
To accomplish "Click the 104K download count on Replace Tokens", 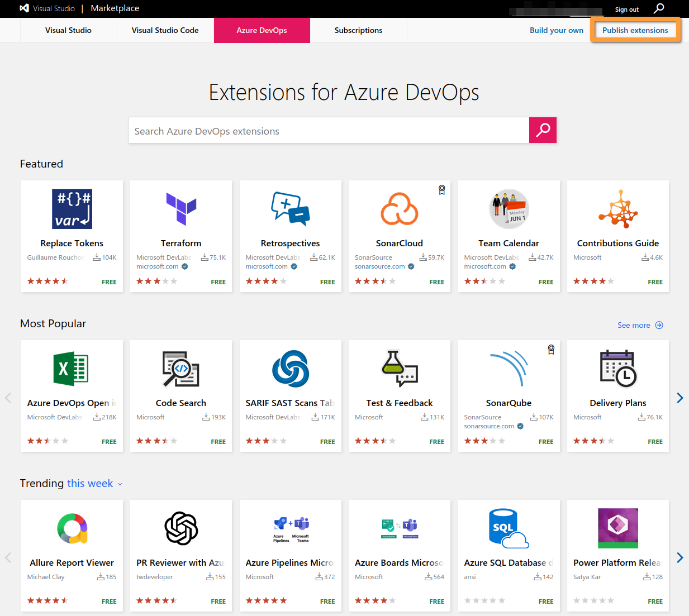I will point(105,257).
